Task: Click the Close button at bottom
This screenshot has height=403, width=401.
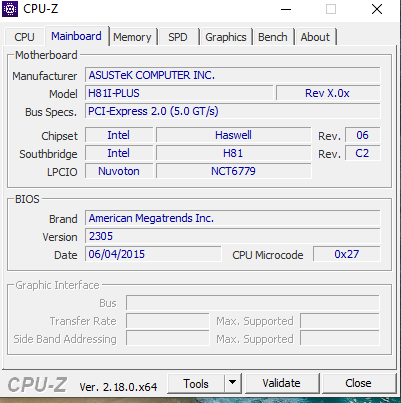Action: [358, 383]
